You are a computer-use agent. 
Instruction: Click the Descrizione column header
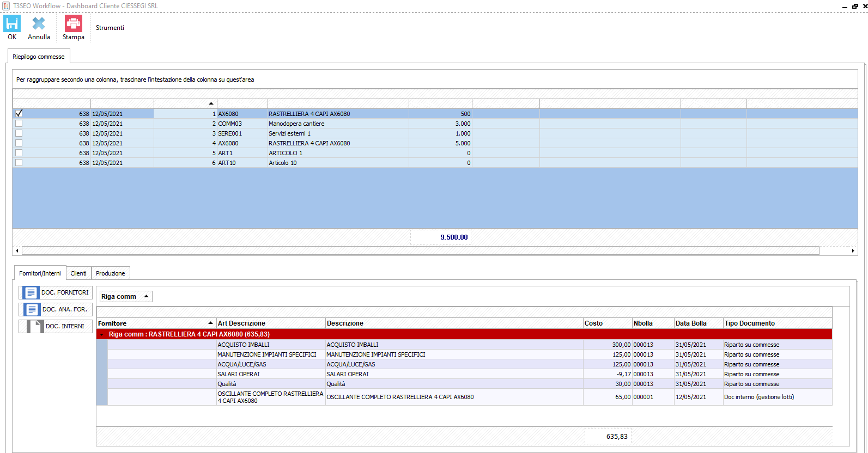click(454, 323)
